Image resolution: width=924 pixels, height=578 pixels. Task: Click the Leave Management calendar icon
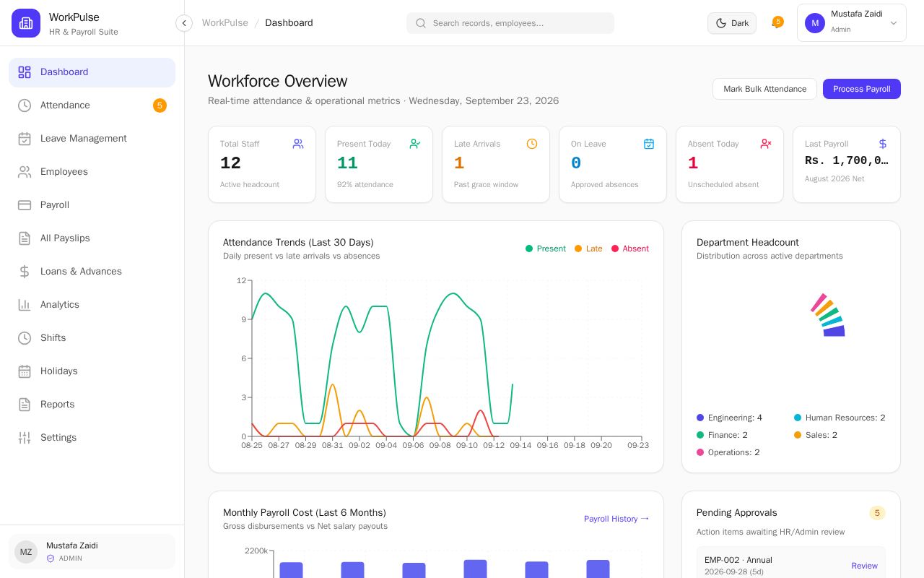25,139
